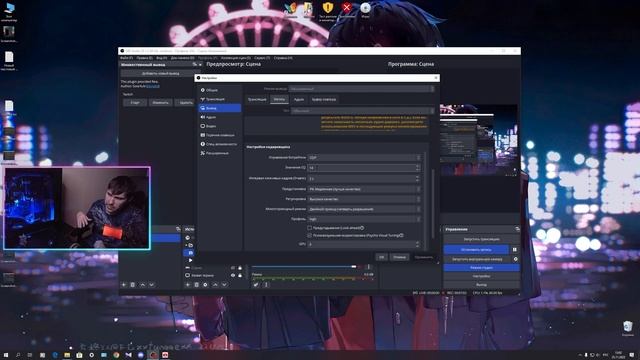The width and height of the screenshot is (640, 360).
Task: Click the keyframe interval stepper field
Action: tap(364, 178)
